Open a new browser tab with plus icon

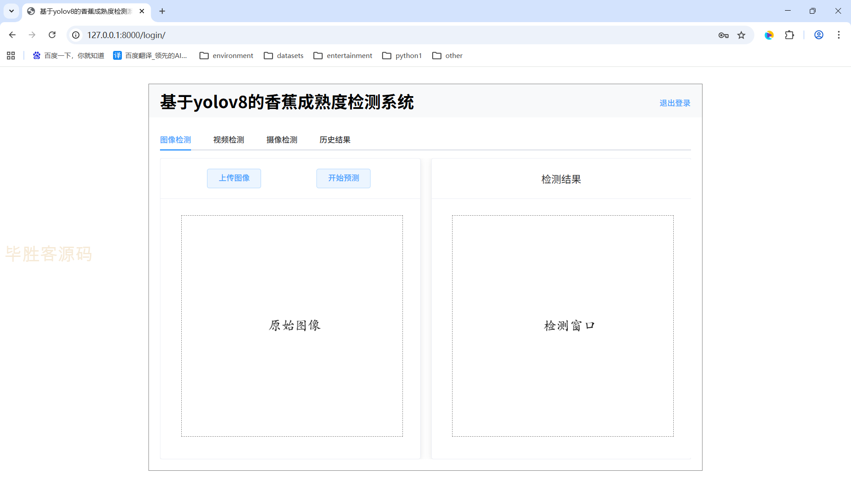[162, 11]
